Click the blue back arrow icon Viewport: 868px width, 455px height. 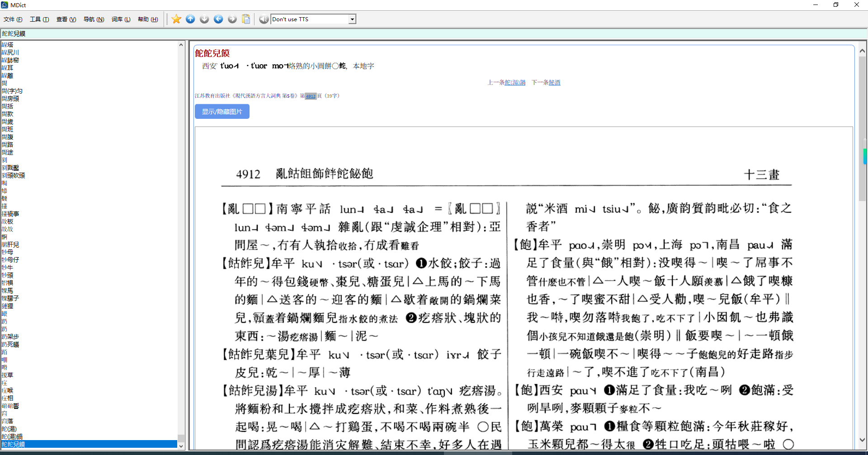coord(218,19)
